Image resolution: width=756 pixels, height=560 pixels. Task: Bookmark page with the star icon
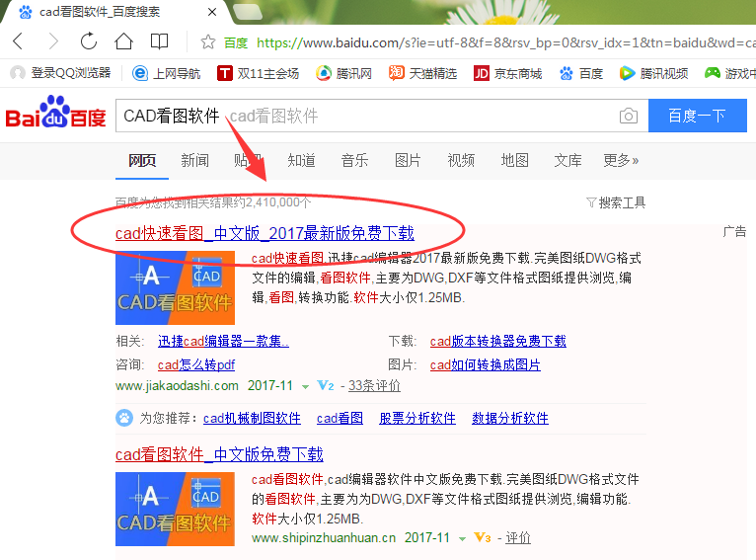point(208,41)
